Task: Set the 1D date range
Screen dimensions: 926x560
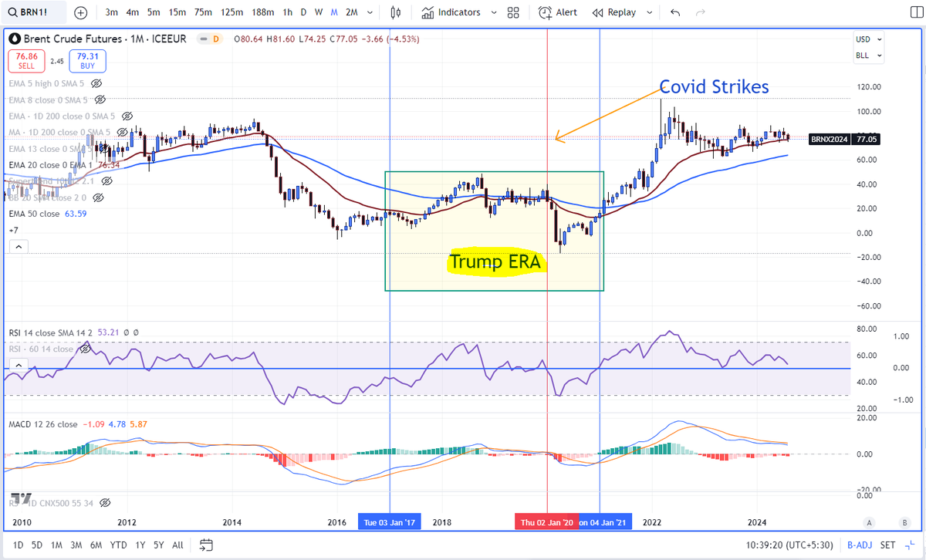Action: pyautogui.click(x=17, y=545)
